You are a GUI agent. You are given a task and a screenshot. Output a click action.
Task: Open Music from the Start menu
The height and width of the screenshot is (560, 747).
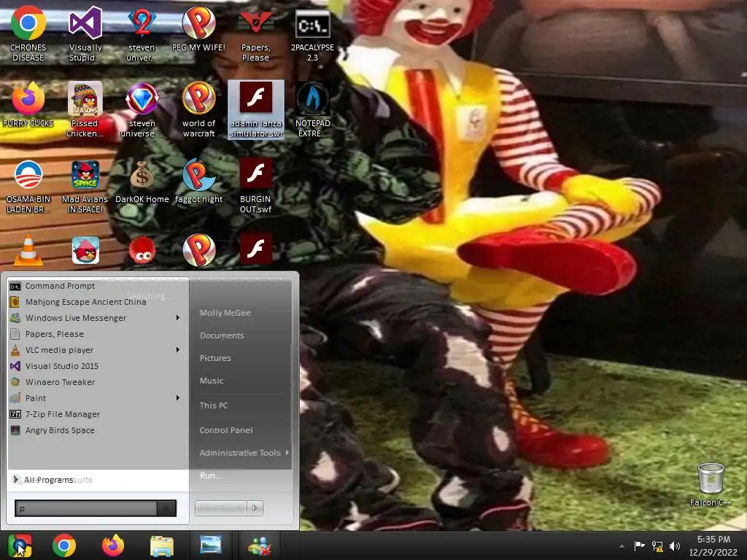tap(212, 381)
